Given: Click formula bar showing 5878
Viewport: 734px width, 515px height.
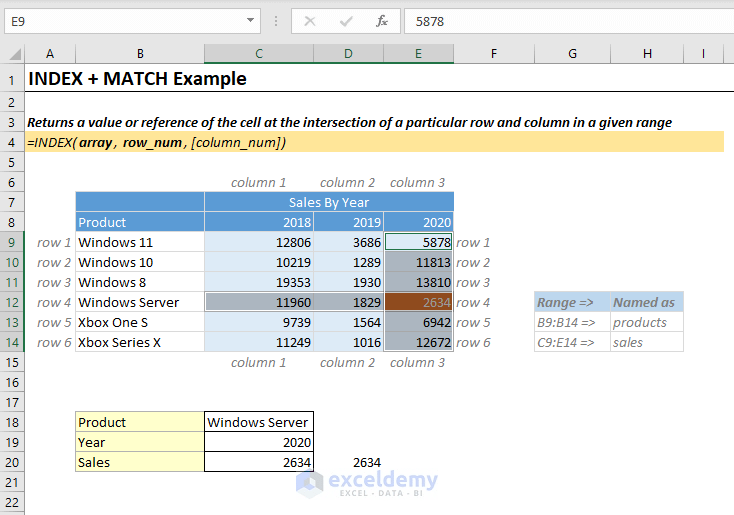Looking at the screenshot, I should 568,21.
